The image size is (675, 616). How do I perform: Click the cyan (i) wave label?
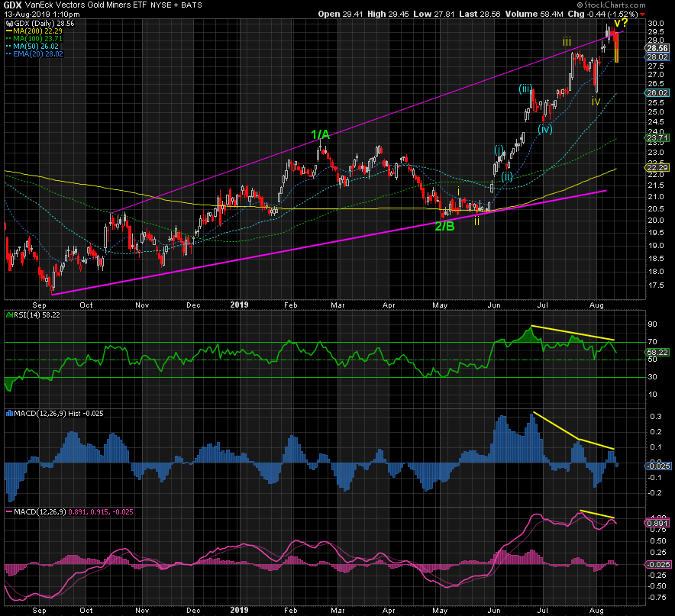[x=499, y=150]
